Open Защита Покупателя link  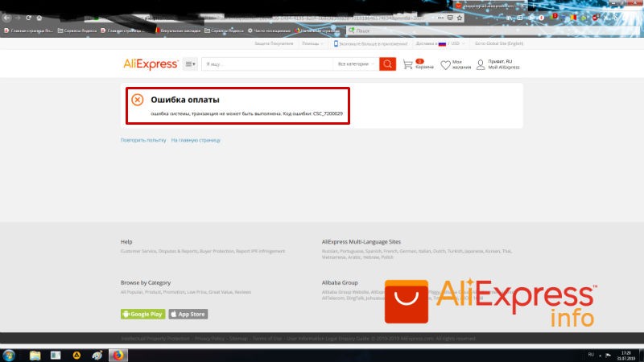tap(274, 43)
